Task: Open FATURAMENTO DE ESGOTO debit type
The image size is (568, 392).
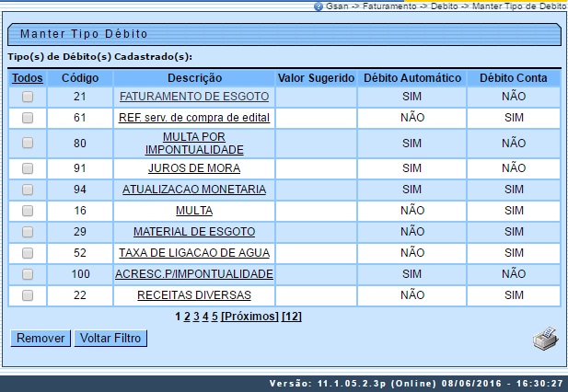Action: point(194,97)
